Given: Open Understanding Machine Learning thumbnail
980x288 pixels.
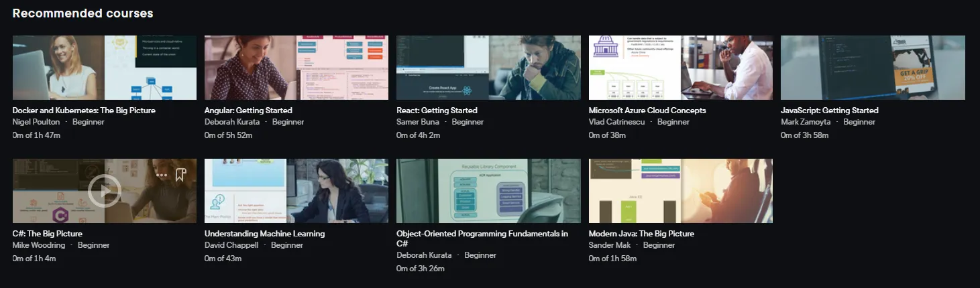Looking at the screenshot, I should click(296, 191).
